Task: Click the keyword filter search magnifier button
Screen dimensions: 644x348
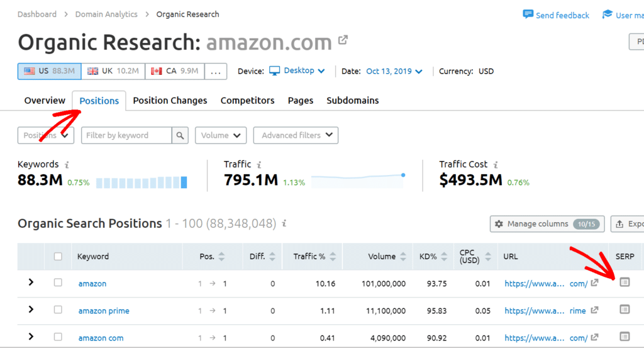Action: coord(180,135)
